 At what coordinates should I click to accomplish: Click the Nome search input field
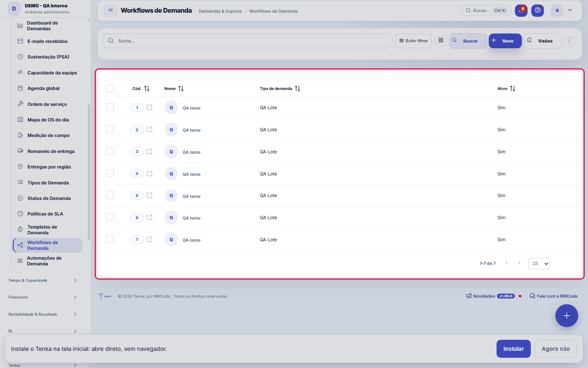(x=247, y=41)
